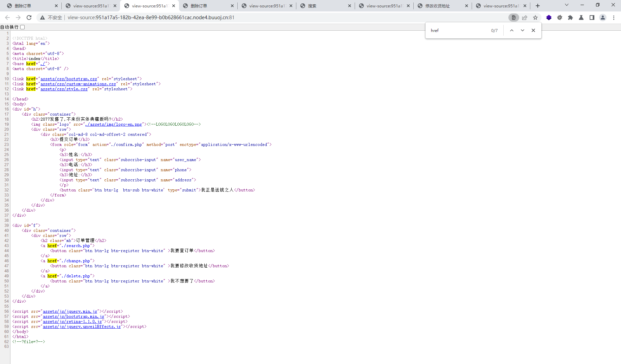Click the 我要查订单 text in source
The width and height of the screenshot is (621, 364).
coord(182,251)
